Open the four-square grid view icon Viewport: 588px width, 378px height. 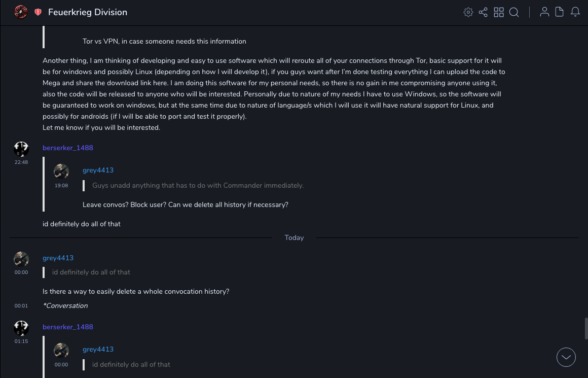point(499,12)
